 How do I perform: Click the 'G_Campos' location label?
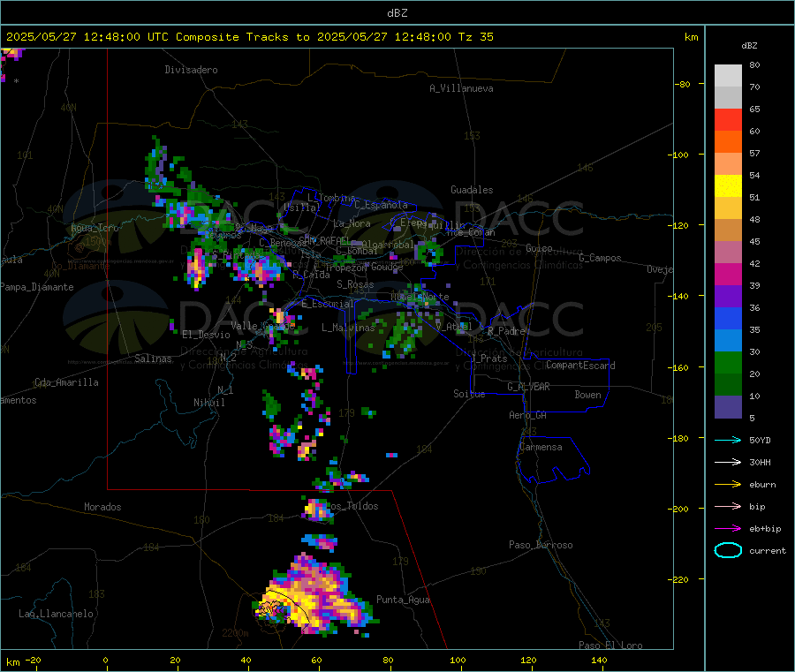pos(600,258)
